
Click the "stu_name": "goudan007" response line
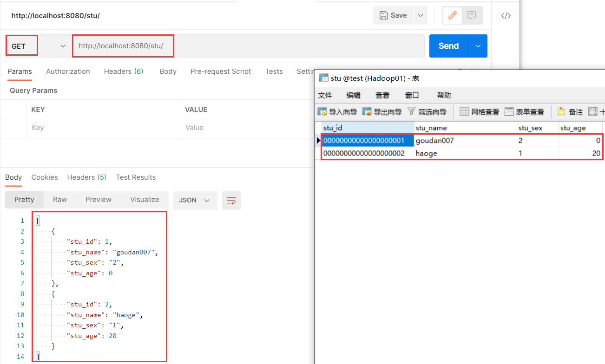(x=112, y=253)
